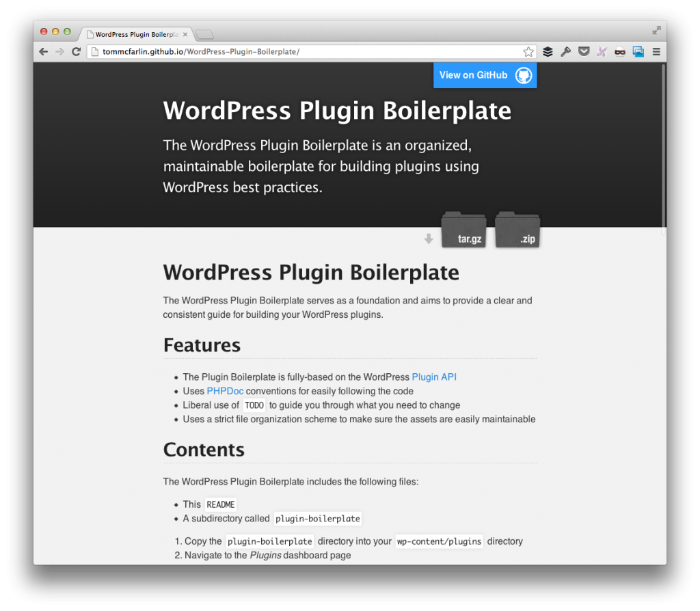Reload the current page
700x611 pixels.
(x=77, y=52)
